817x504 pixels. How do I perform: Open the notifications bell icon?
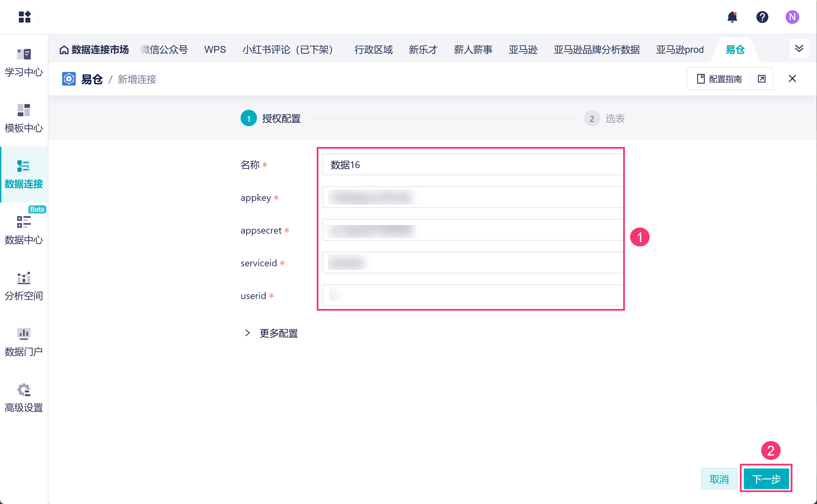click(732, 17)
